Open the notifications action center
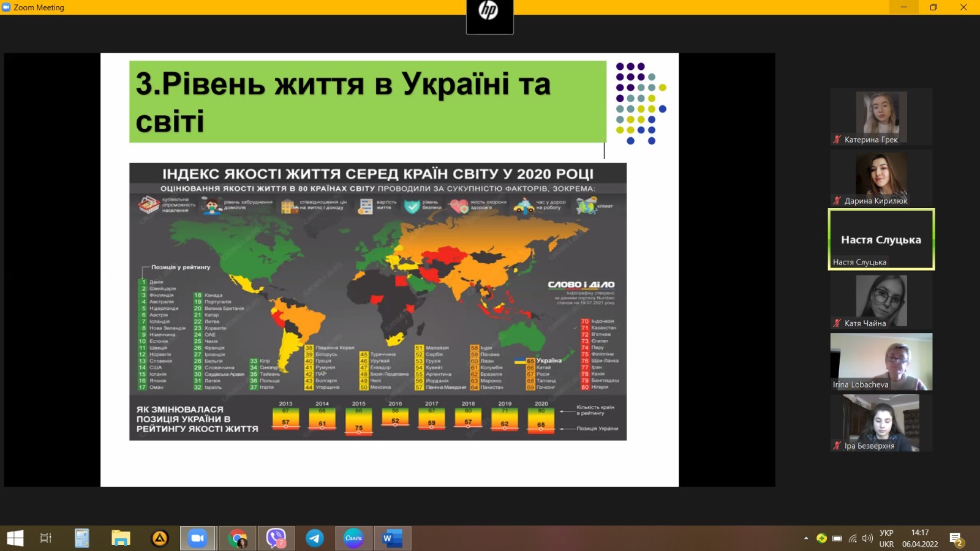Image resolution: width=980 pixels, height=551 pixels. (x=956, y=538)
